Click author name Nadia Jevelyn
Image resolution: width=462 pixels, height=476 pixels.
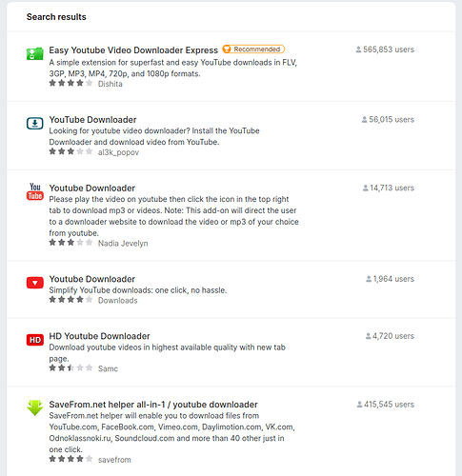tap(123, 244)
